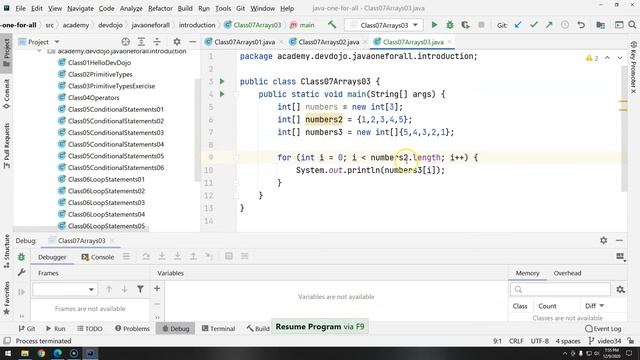
Task: Run with coverage icon in toolbar
Action: tap(465, 25)
